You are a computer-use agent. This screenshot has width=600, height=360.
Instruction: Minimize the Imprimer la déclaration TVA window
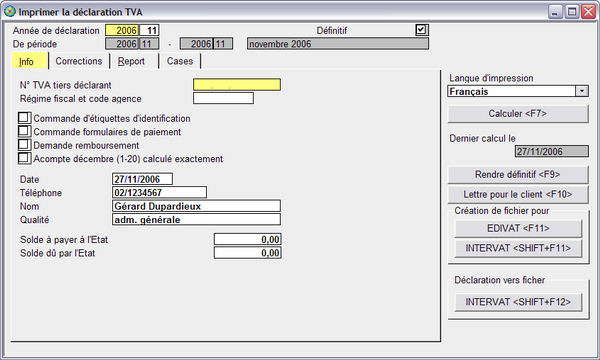pos(555,11)
